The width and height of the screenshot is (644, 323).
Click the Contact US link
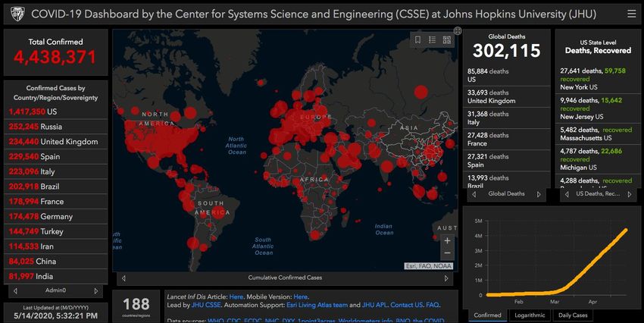coord(407,305)
